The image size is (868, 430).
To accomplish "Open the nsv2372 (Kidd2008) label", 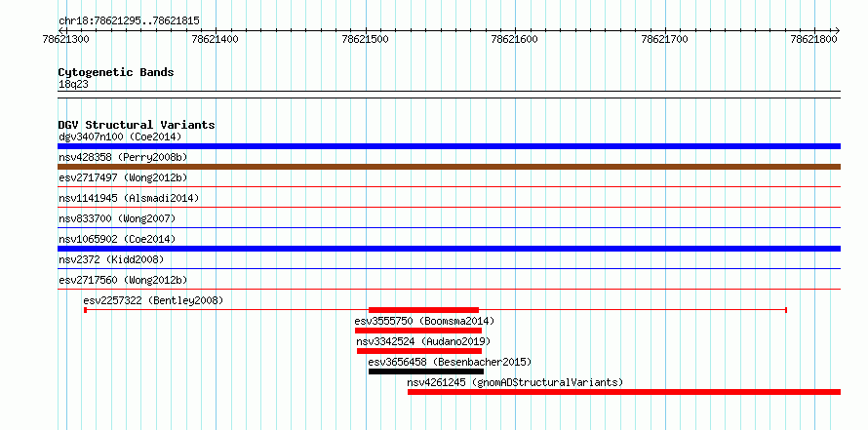I will (x=111, y=259).
